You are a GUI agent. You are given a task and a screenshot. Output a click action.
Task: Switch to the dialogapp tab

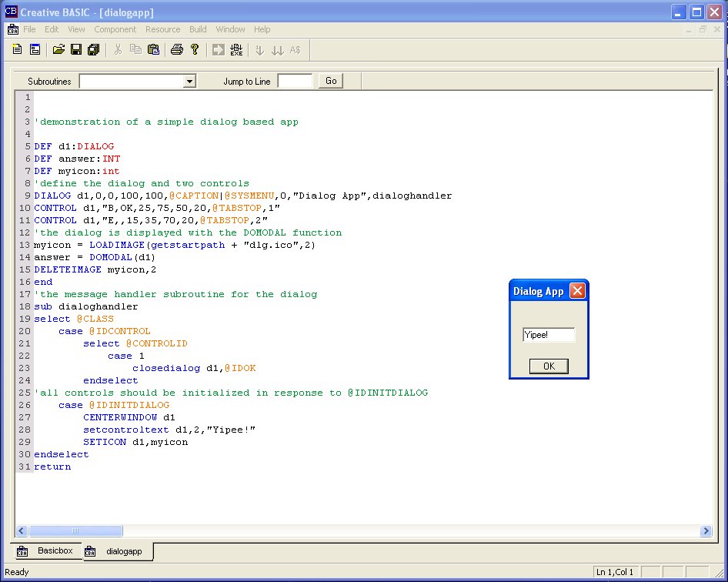tap(118, 551)
